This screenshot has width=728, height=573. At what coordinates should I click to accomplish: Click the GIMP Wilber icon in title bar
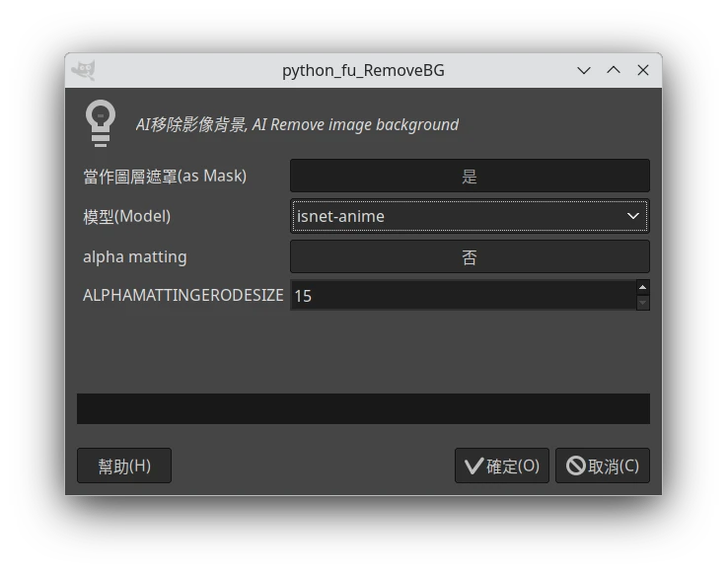83,71
